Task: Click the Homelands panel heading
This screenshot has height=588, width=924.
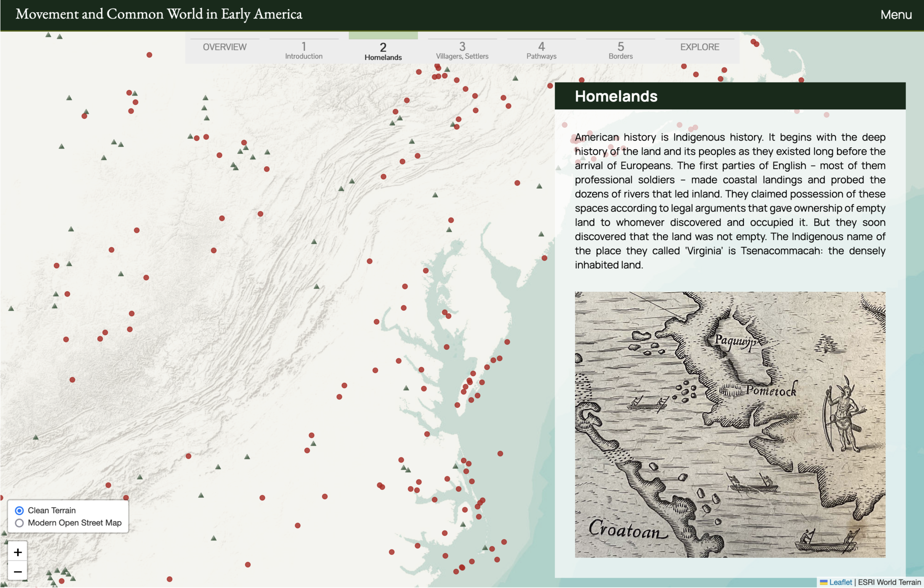Action: coord(616,96)
